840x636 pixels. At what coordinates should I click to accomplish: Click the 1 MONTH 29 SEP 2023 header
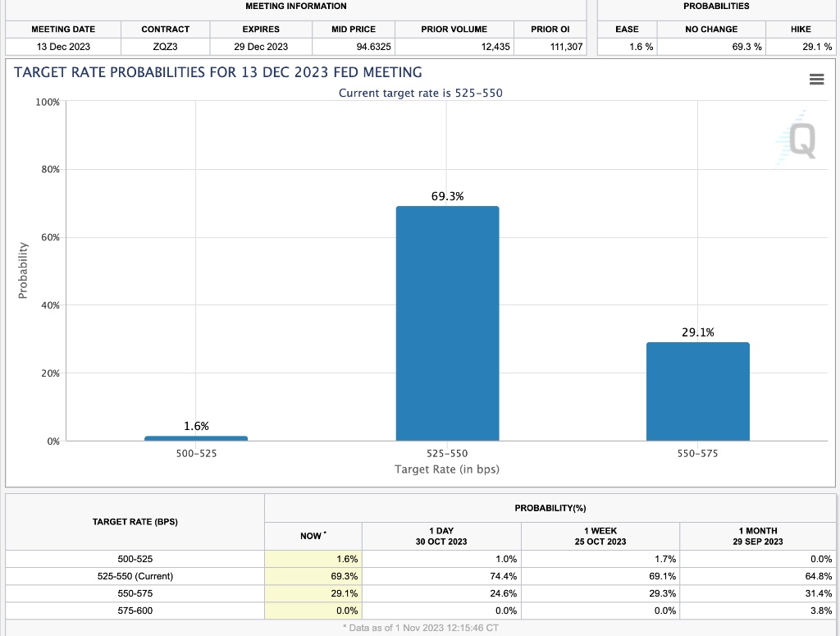(757, 536)
